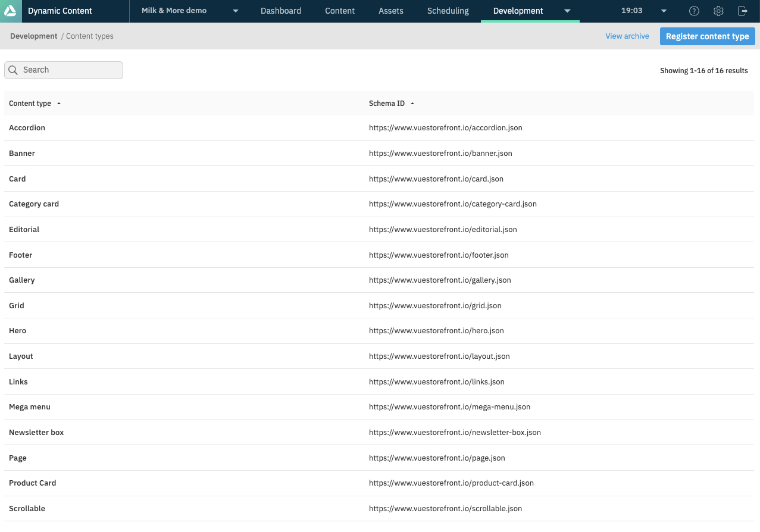Open the 19:03 time dropdown arrow
The height and width of the screenshot is (532, 760).
point(663,11)
